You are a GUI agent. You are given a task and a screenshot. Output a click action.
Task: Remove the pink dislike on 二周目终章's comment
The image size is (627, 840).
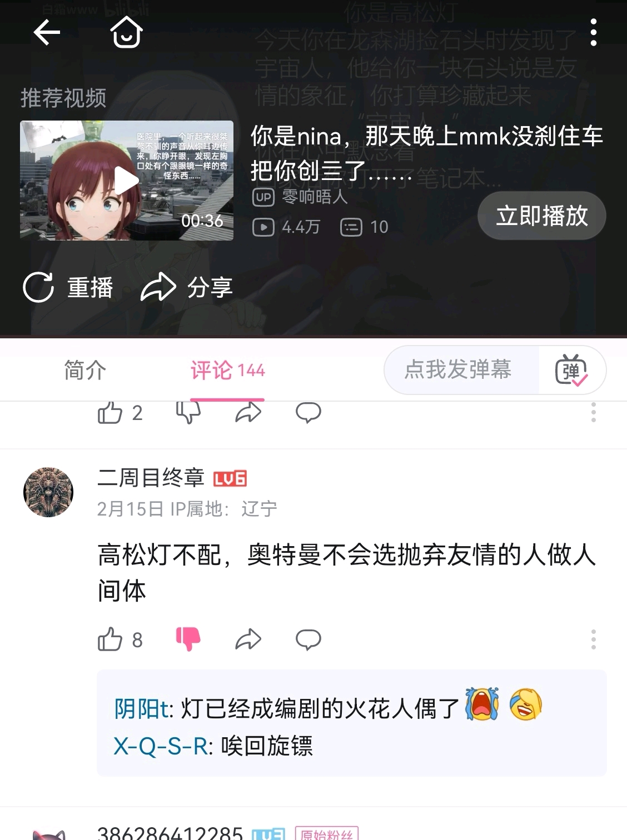coord(188,639)
